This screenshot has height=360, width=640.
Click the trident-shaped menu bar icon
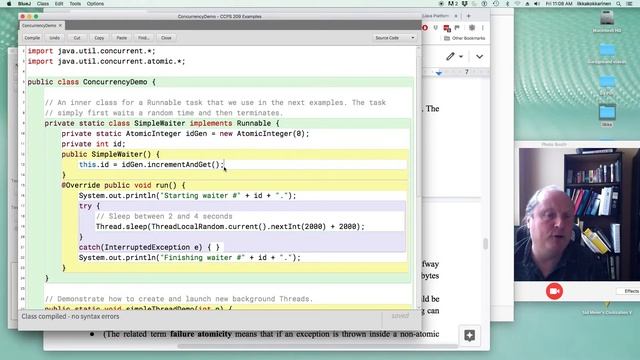pos(464,4)
